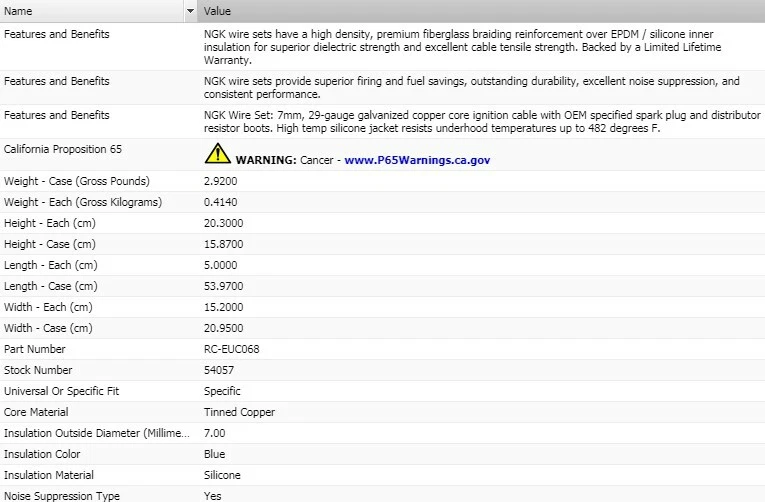Select the value 53.9700
This screenshot has height=502, width=765.
pyautogui.click(x=223, y=286)
